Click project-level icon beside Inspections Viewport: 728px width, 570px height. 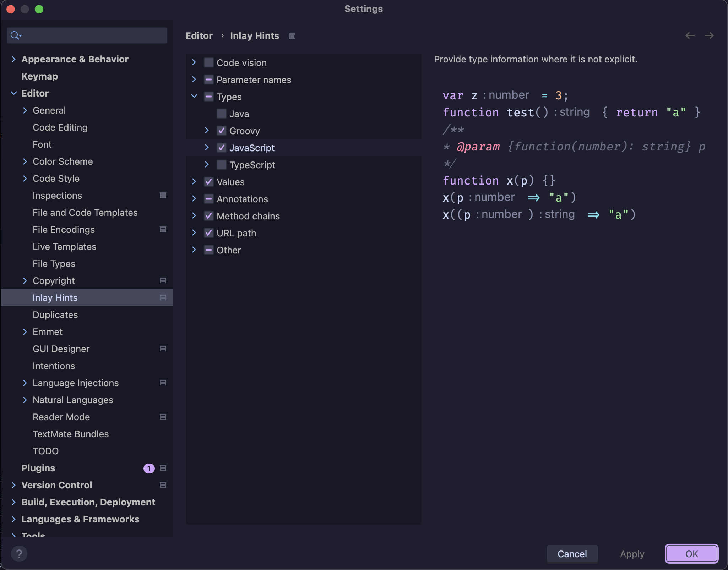click(163, 195)
